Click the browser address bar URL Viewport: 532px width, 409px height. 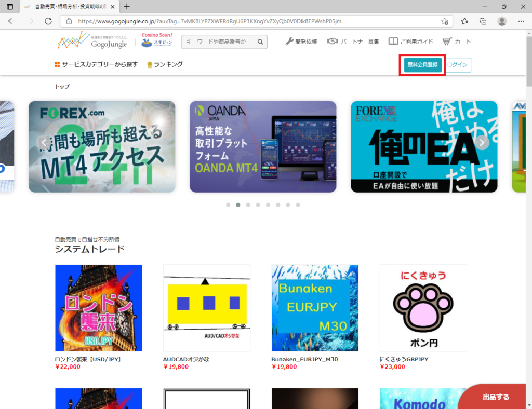point(210,21)
